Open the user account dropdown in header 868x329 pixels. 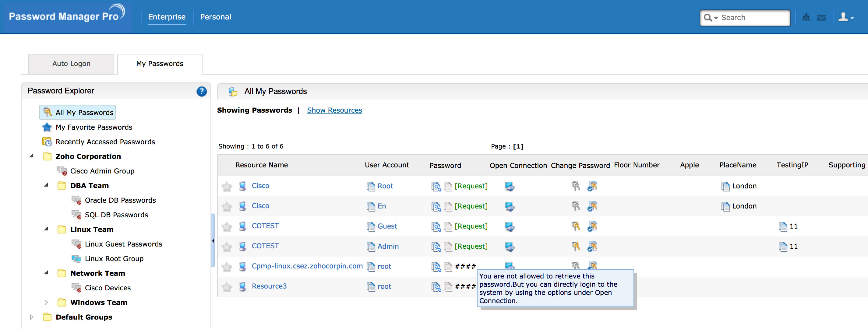coord(845,18)
